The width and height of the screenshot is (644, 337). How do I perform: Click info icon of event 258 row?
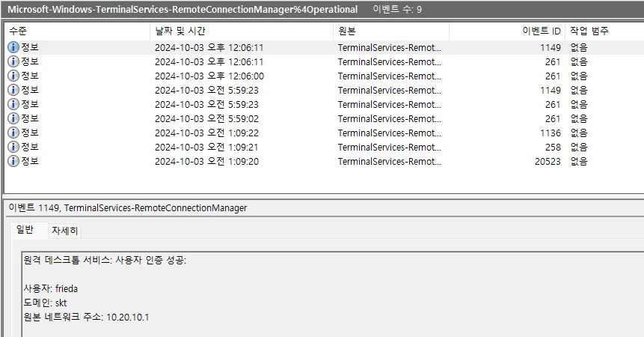coord(13,147)
